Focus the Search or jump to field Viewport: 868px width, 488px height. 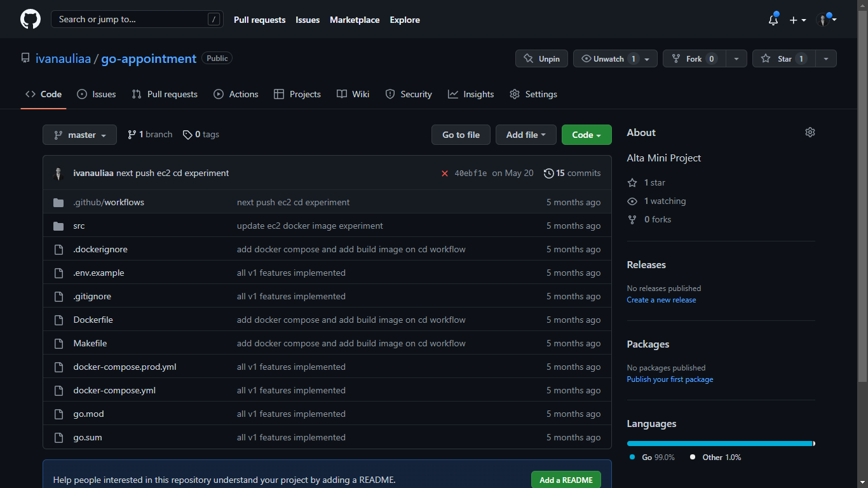(x=137, y=19)
